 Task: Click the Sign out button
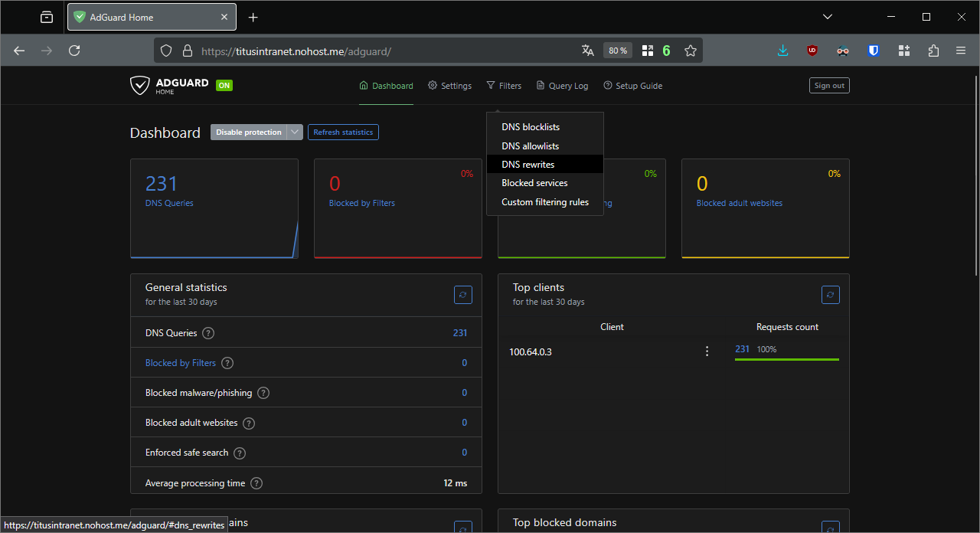coord(829,86)
